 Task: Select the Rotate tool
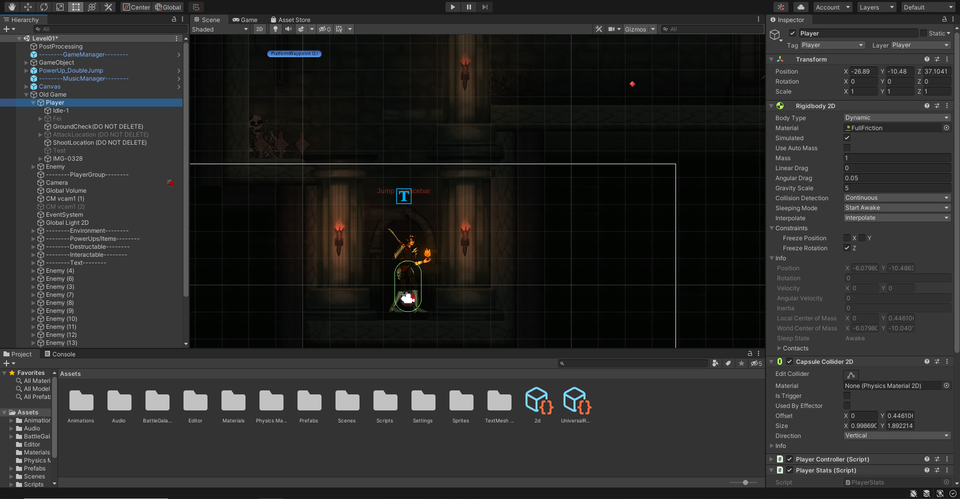[x=43, y=7]
